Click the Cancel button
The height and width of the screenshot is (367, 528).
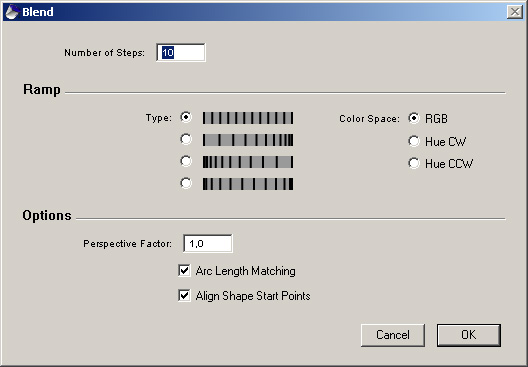(393, 335)
